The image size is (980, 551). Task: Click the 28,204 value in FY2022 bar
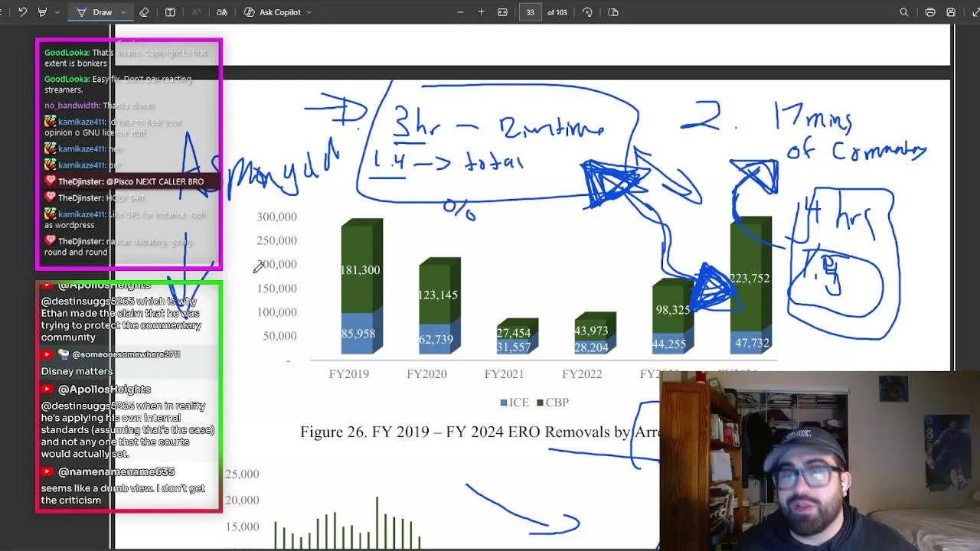click(591, 347)
